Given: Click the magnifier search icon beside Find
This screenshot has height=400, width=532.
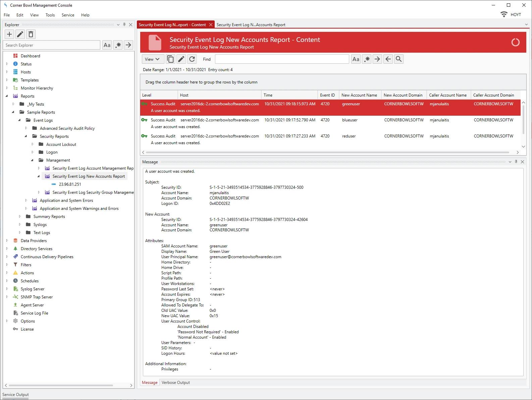Looking at the screenshot, I should pyautogui.click(x=398, y=59).
